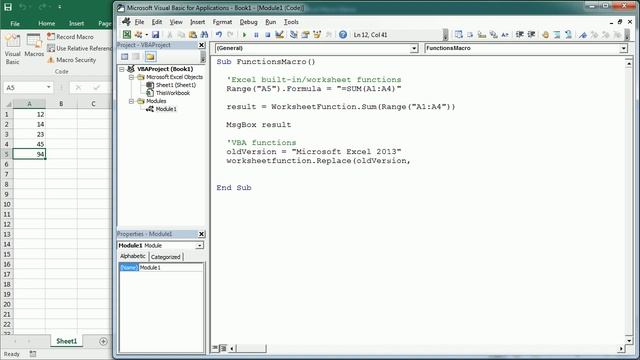640x360 pixels.
Task: Click the (Name) property field Module1
Action: (171, 267)
